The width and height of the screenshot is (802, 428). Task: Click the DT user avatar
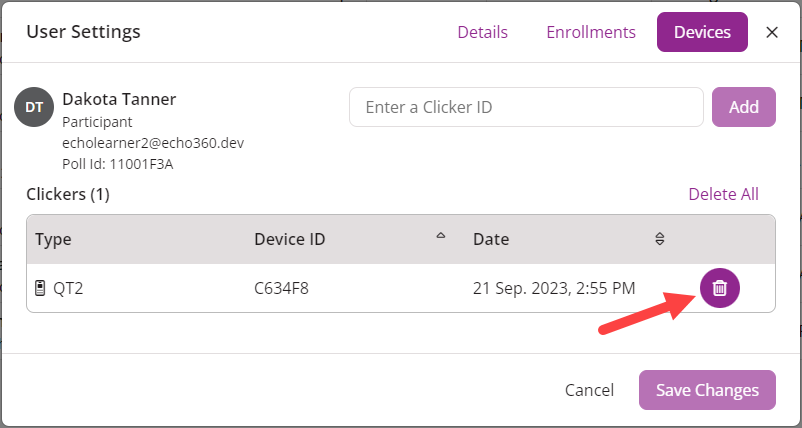tap(34, 106)
